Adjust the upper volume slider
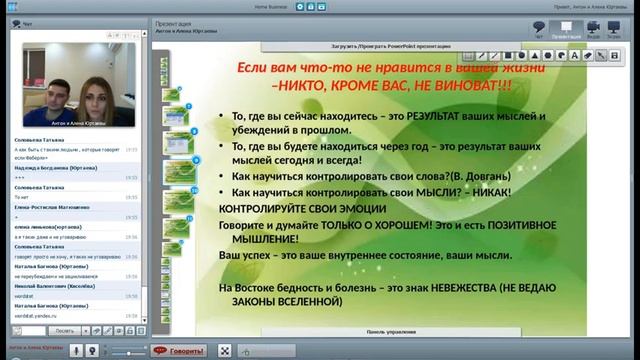640x360 pixels. coord(128,347)
